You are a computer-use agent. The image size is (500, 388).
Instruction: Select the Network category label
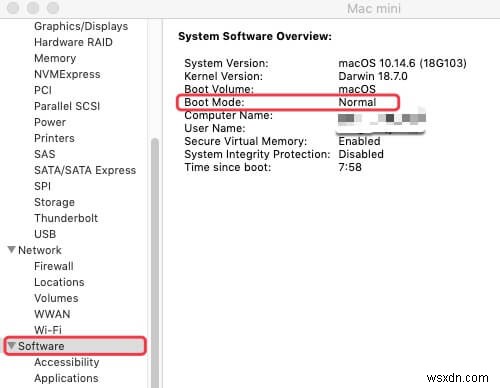(40, 250)
